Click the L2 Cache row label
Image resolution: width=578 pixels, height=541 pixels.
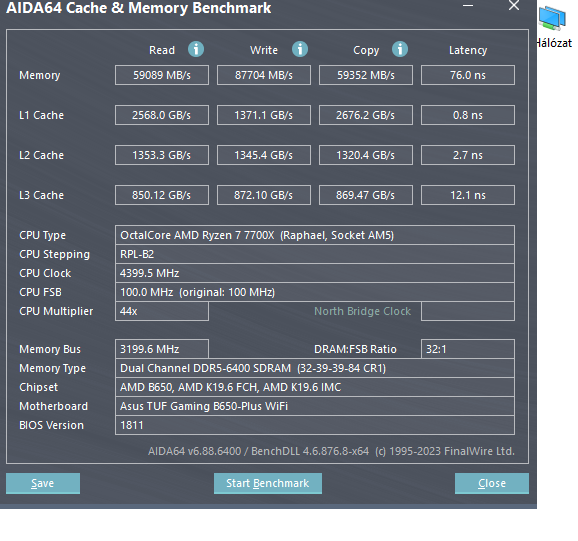click(x=41, y=155)
